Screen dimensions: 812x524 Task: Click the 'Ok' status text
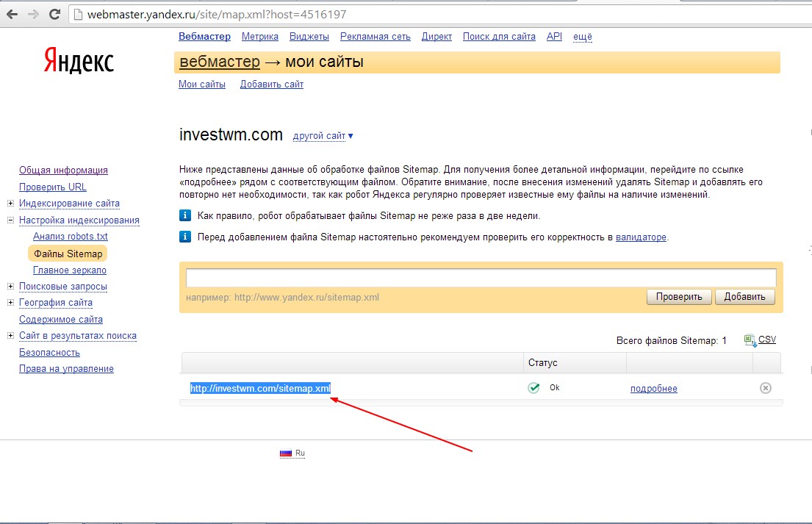pyautogui.click(x=555, y=387)
